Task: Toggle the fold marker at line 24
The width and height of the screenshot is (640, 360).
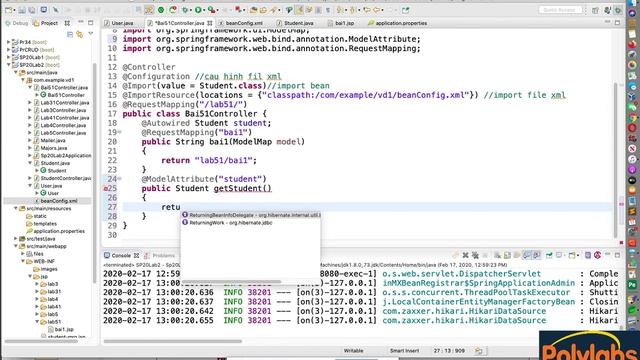Action: [x=120, y=178]
